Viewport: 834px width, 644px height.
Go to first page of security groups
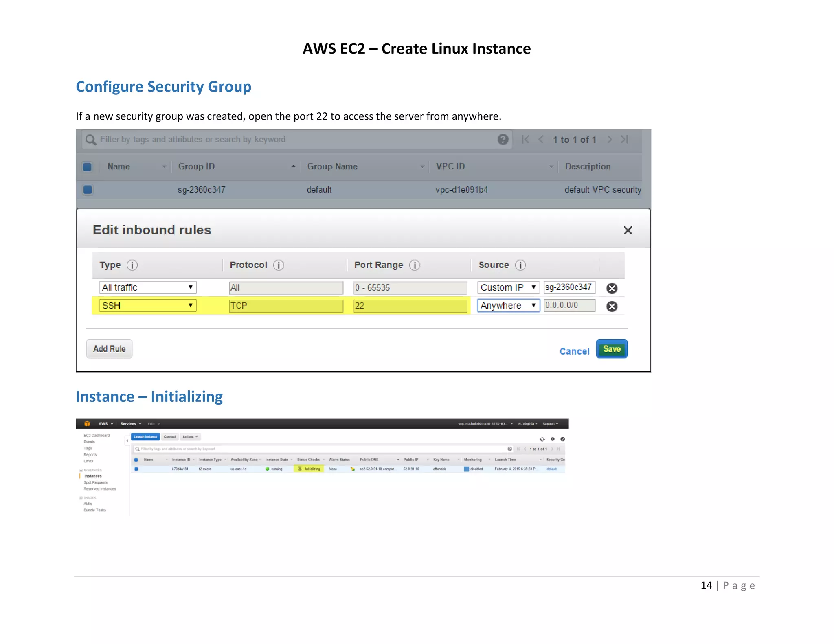point(525,140)
